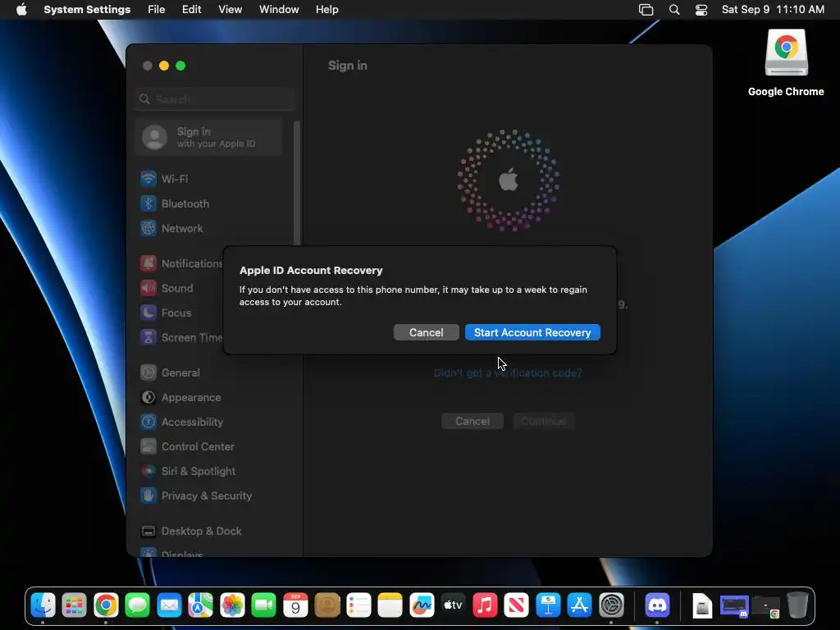Viewport: 840px width, 630px height.
Task: Open Notes from the Dock
Action: tap(390, 605)
